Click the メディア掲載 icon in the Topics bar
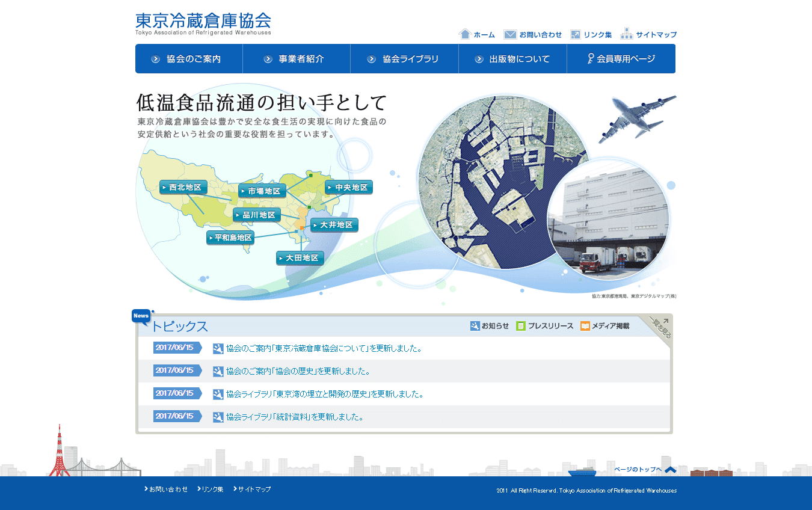This screenshot has height=510, width=812. (x=585, y=325)
